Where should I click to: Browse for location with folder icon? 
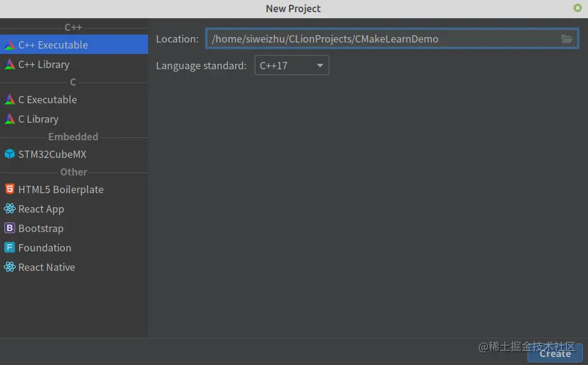567,39
